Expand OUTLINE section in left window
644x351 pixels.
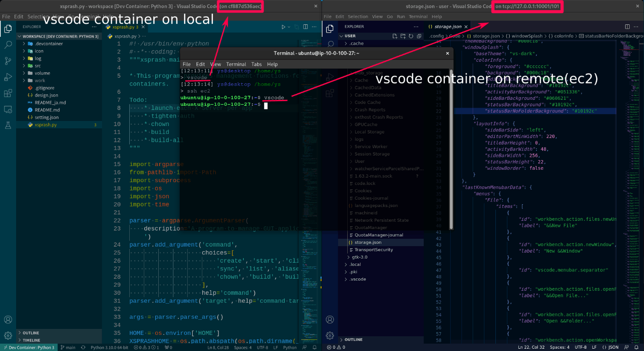coord(59,333)
